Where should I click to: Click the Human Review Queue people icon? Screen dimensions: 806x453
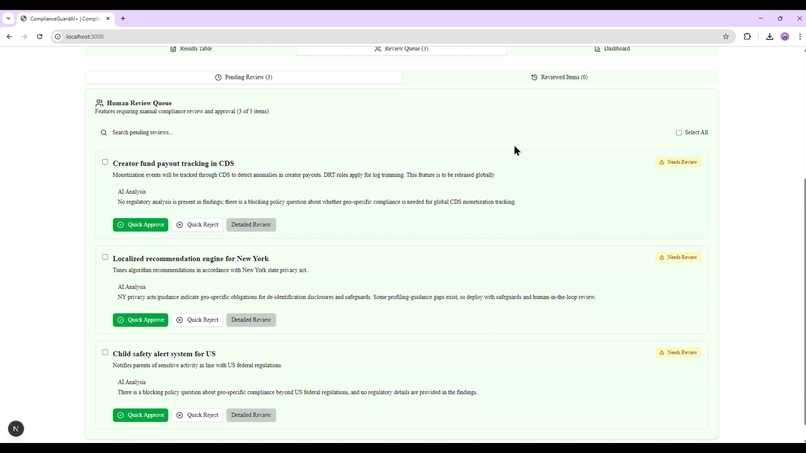click(x=99, y=103)
